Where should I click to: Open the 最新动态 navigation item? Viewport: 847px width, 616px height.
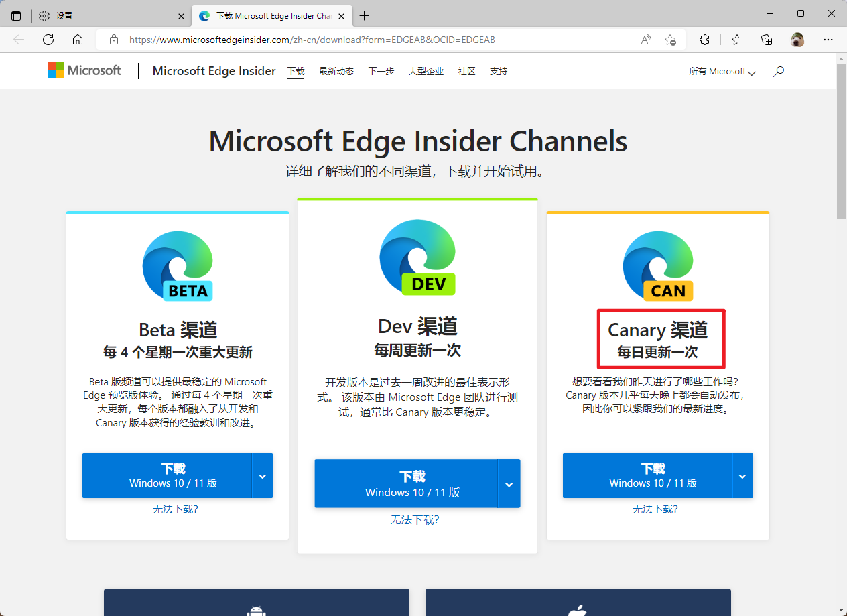coord(336,71)
